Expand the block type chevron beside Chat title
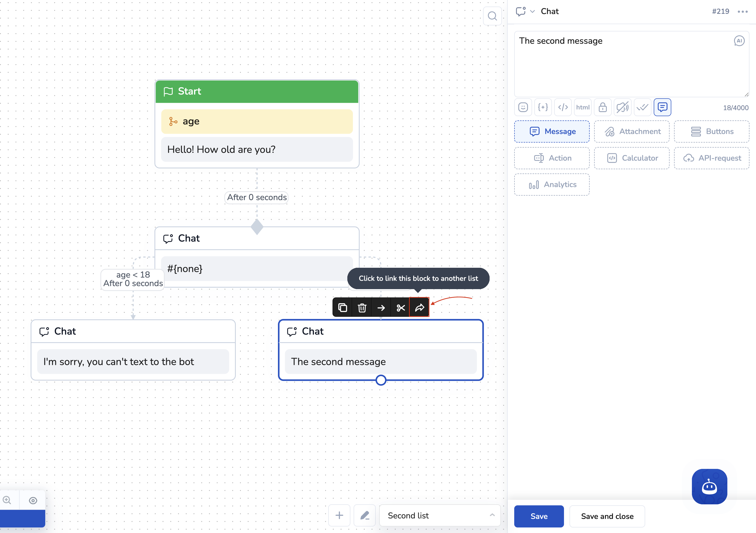This screenshot has width=756, height=533. [x=532, y=12]
